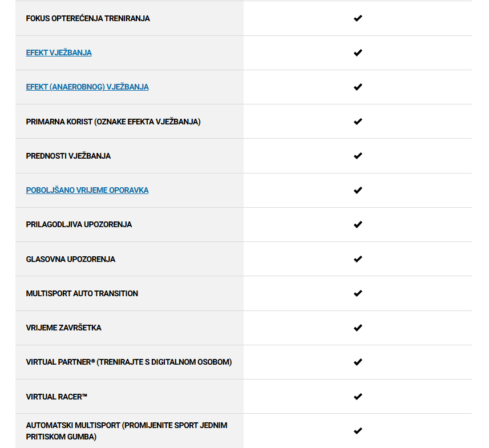Viewport: 489px width, 448px height.
Task: Open the Poboljšano vrijeme oporavka link
Action: [x=87, y=190]
